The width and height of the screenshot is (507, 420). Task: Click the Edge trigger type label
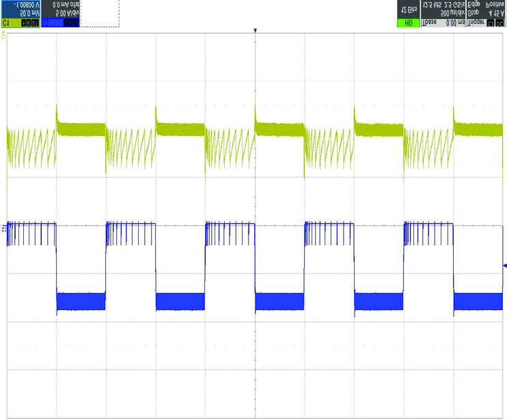click(x=476, y=4)
